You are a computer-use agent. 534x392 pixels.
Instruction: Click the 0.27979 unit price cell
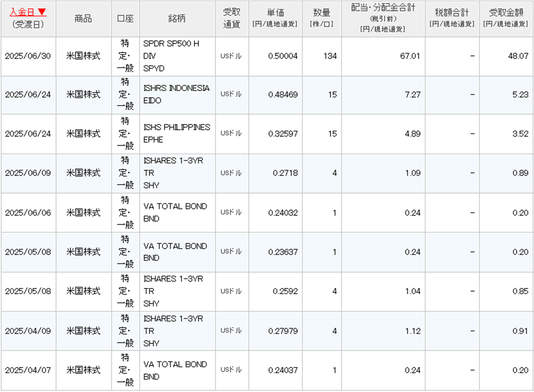click(x=283, y=331)
